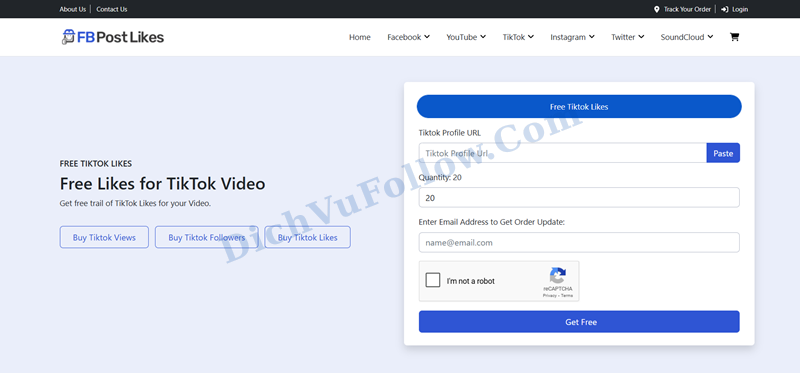Click the Enter Email Address to Get Order Update label
Screen dimensions: 800x373
492,222
